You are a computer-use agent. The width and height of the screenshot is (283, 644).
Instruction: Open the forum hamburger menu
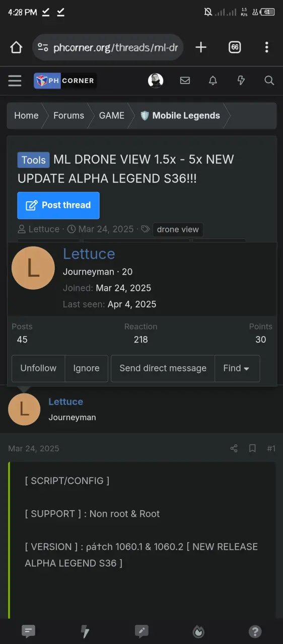pos(15,80)
